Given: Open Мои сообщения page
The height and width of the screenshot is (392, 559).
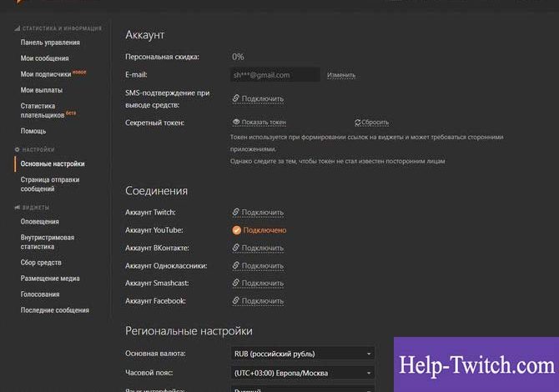Looking at the screenshot, I should [44, 58].
